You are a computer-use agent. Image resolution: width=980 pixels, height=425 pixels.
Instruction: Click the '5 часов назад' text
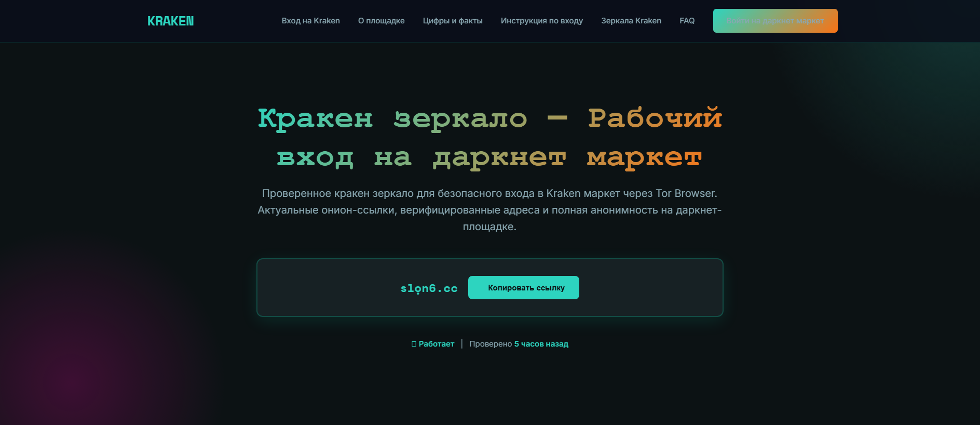pos(541,344)
